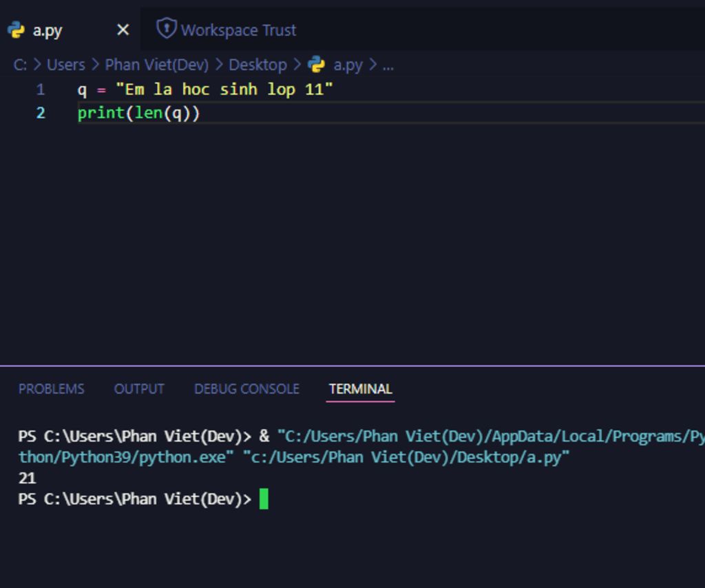Select the TERMINAL panel tab
The height and width of the screenshot is (588, 705).
click(x=360, y=389)
